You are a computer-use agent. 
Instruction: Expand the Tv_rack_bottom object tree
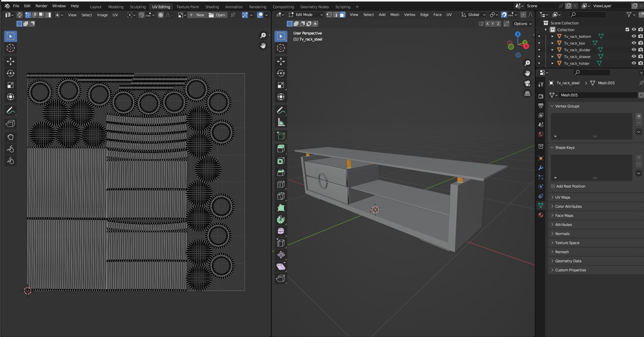coord(552,36)
